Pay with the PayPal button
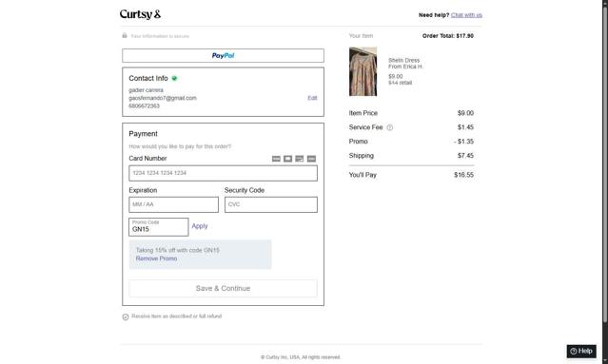This screenshot has width=608, height=364. (223, 55)
